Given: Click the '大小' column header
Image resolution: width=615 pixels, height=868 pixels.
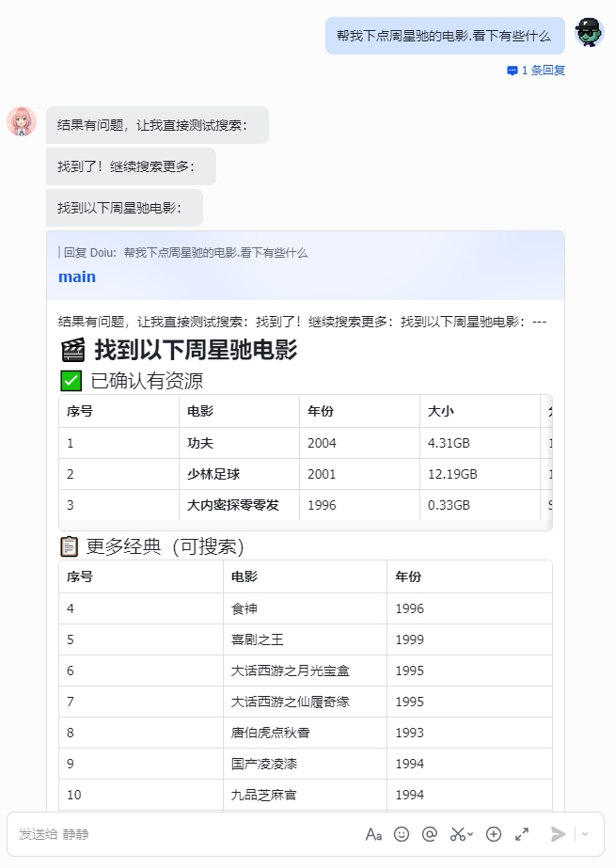Looking at the screenshot, I should [x=480, y=411].
